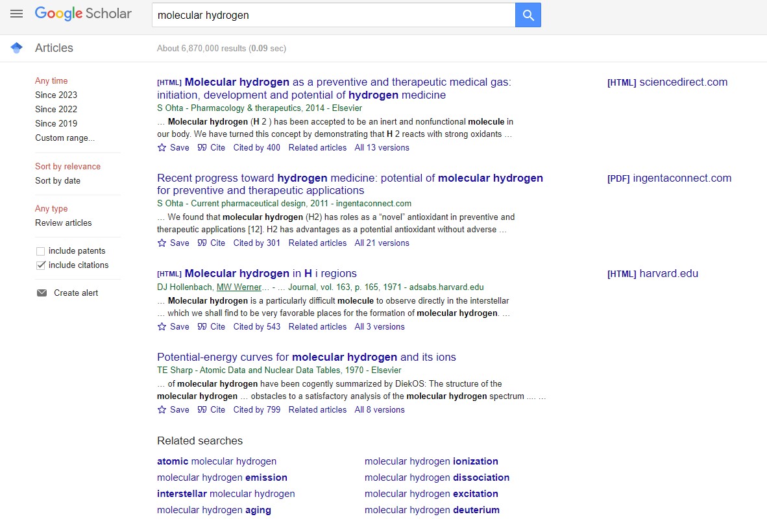767x532 pixels.
Task: Search related: molecular hydrogen ionization
Action: pos(432,461)
